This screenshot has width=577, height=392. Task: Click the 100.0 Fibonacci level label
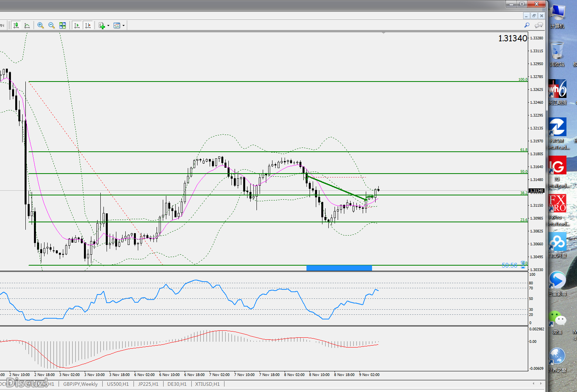523,80
